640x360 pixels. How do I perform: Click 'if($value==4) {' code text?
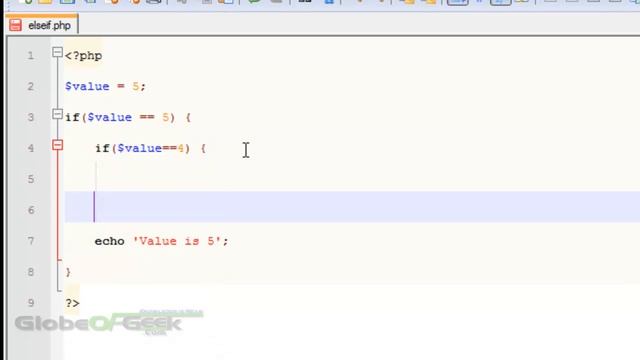pos(151,148)
